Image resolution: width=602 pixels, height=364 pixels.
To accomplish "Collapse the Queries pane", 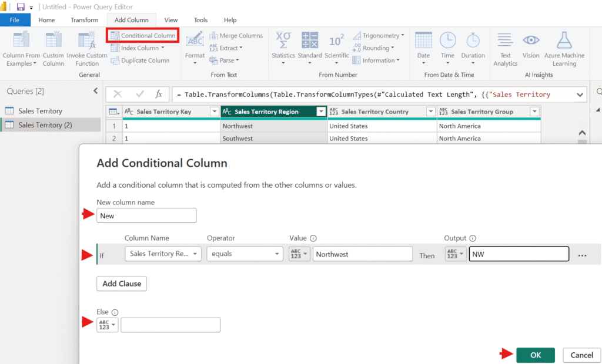I will coord(96,91).
